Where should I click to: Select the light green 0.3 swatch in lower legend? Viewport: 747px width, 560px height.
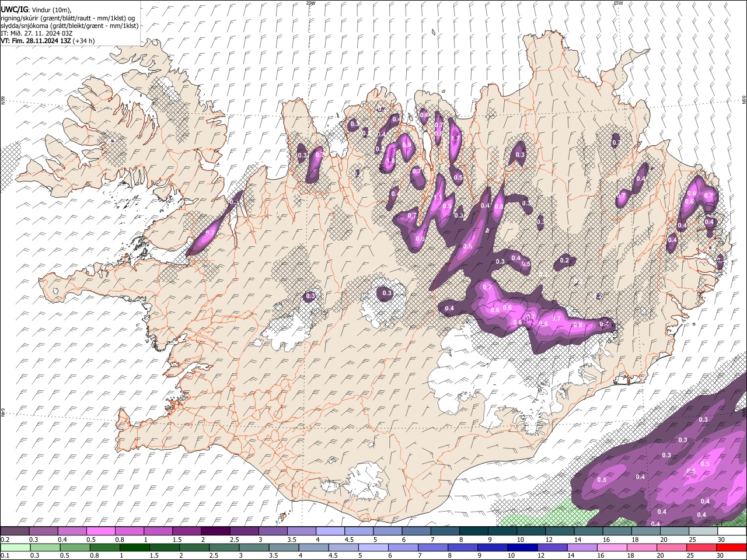click(x=45, y=547)
